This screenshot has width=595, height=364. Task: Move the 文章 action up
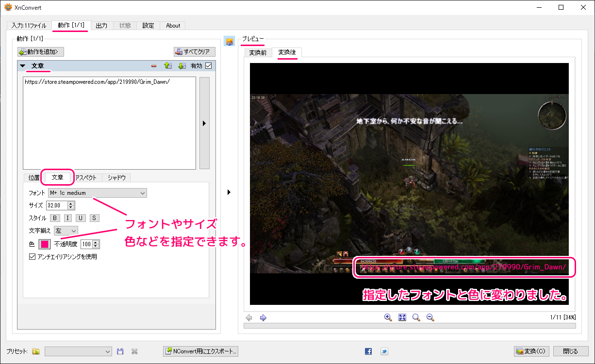click(x=168, y=66)
